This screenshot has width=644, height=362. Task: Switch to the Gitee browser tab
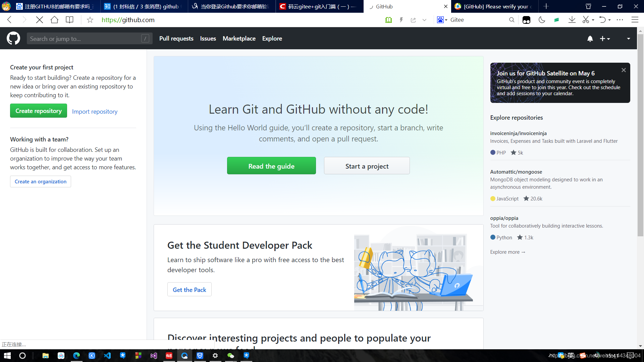(x=319, y=6)
